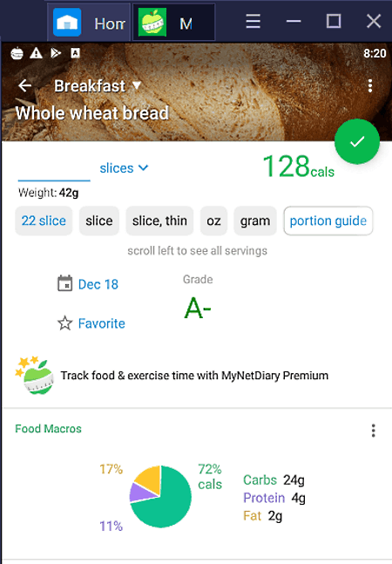Select the slice, thin serving chip
Viewport: 392px width, 564px height.
coord(159,221)
